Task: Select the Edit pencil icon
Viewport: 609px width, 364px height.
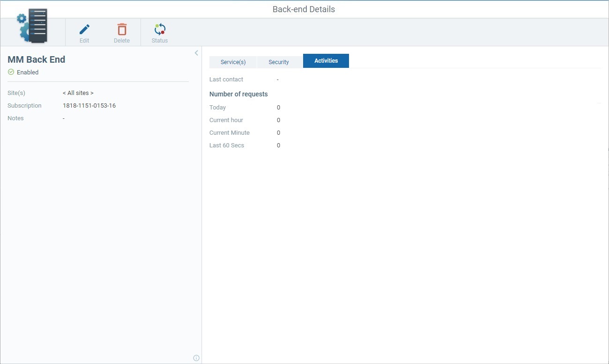Action: click(84, 29)
